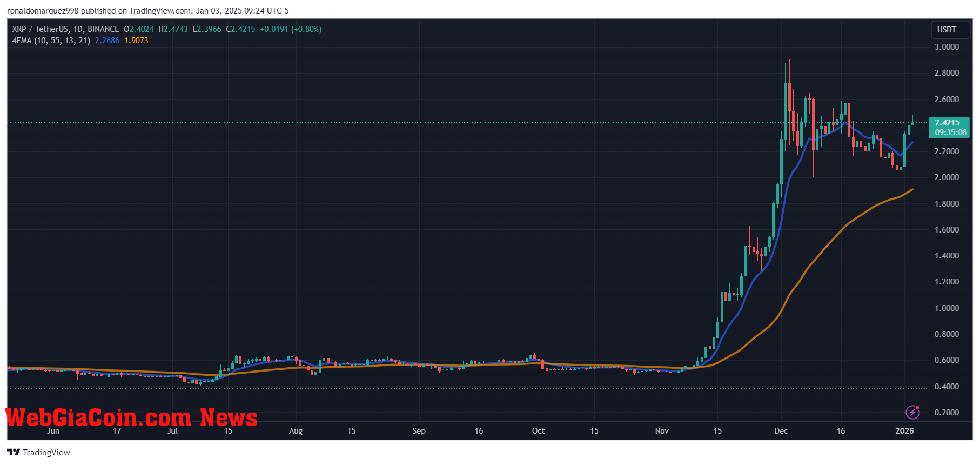
Task: Click the 1.0000 price axis label
Action: 947,308
